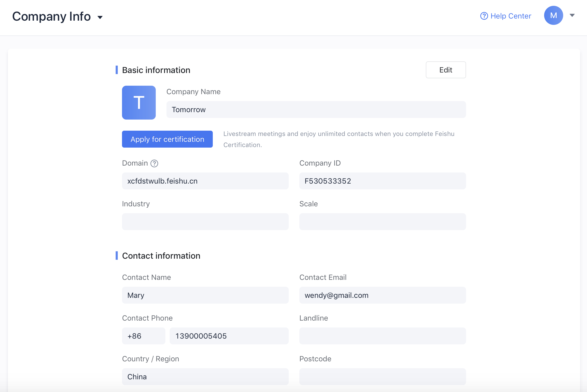587x392 pixels.
Task: Click the empty Postcode field
Action: tap(382, 376)
